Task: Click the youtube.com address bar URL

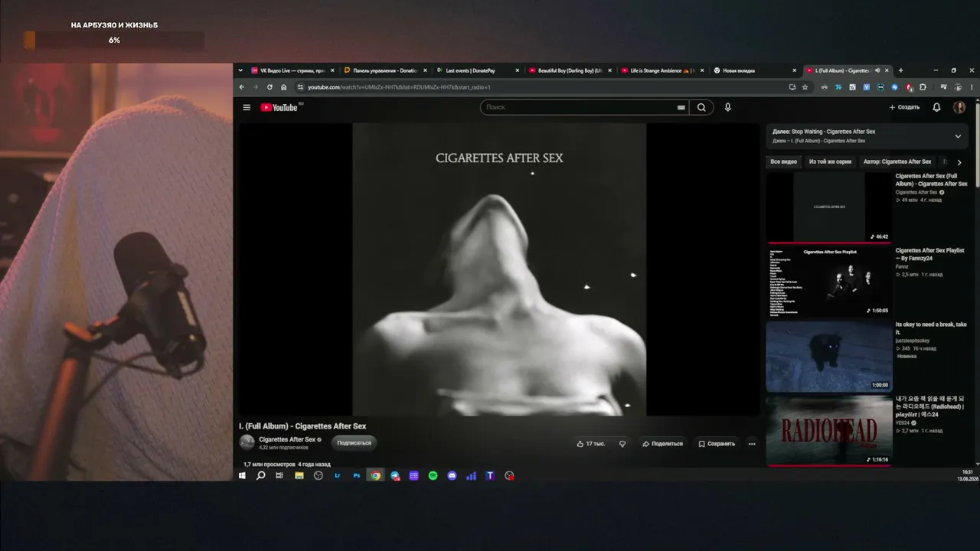Action: click(399, 87)
